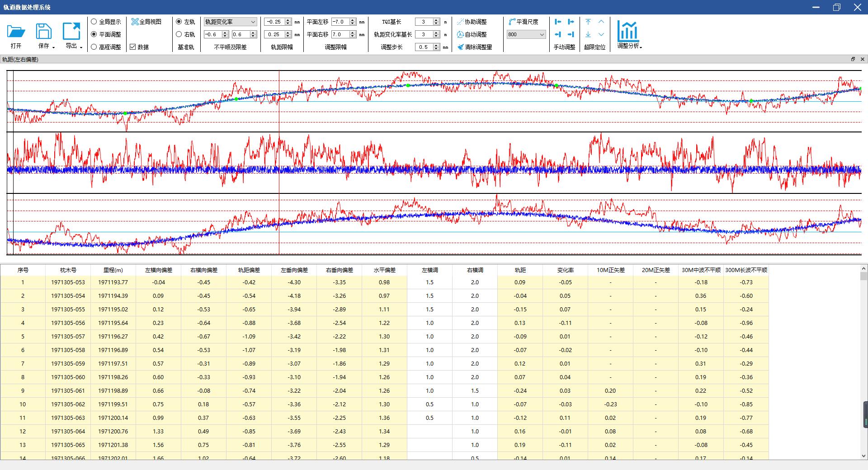Decrease the 调整步长 value with down spinner
This screenshot has height=470, width=868.
(436, 49)
